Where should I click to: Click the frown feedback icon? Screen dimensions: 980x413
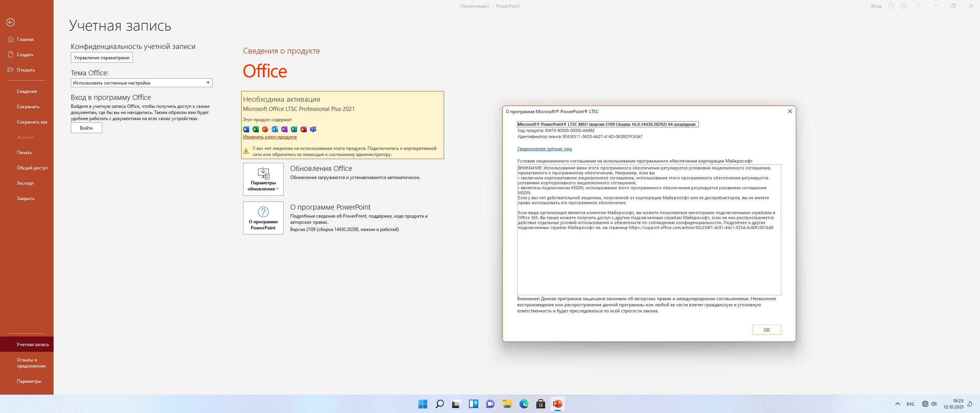coord(903,6)
